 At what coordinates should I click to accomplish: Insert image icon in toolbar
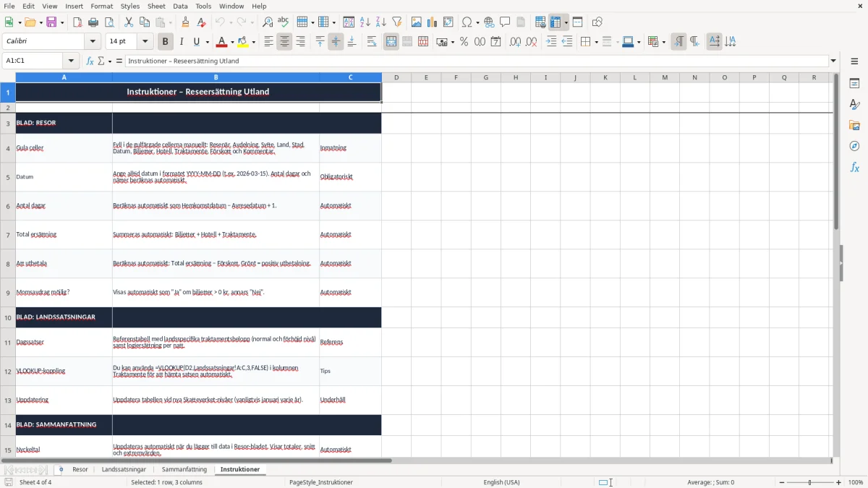click(417, 22)
